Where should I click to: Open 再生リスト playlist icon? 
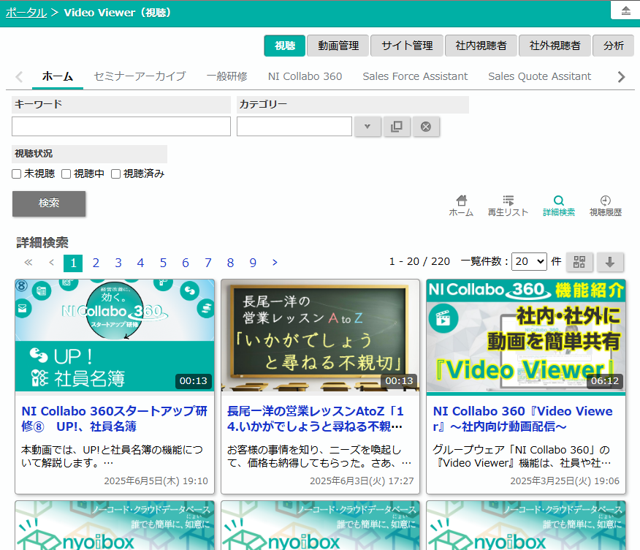click(x=508, y=205)
